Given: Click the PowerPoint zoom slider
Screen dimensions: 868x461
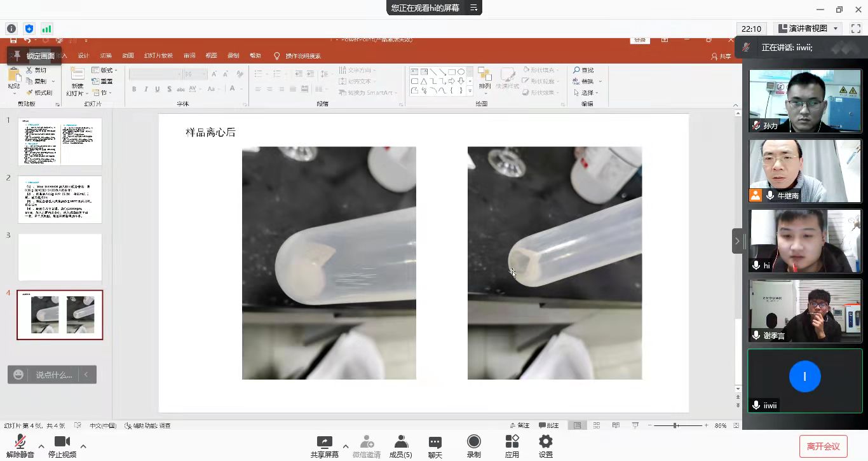Looking at the screenshot, I should [677, 425].
